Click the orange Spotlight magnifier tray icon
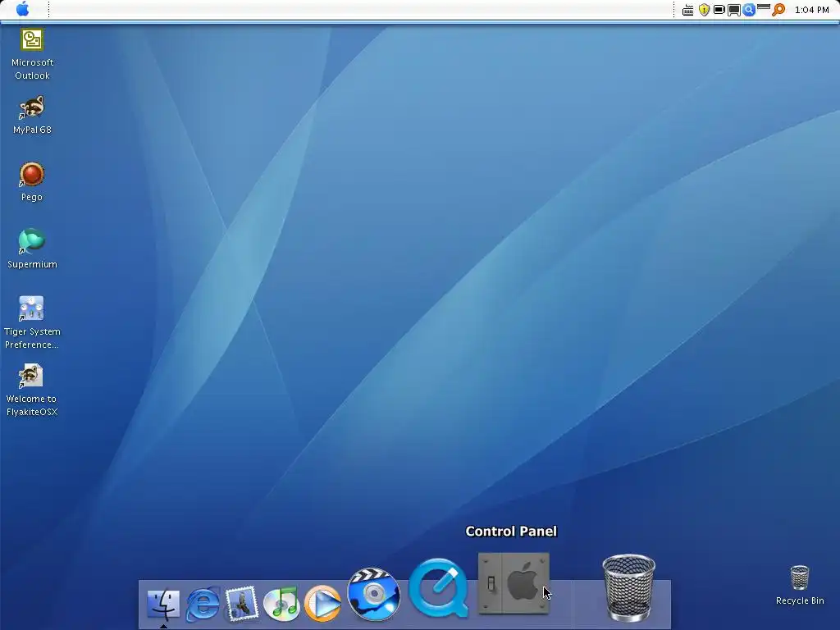Screen dimensions: 840x630 778,10
